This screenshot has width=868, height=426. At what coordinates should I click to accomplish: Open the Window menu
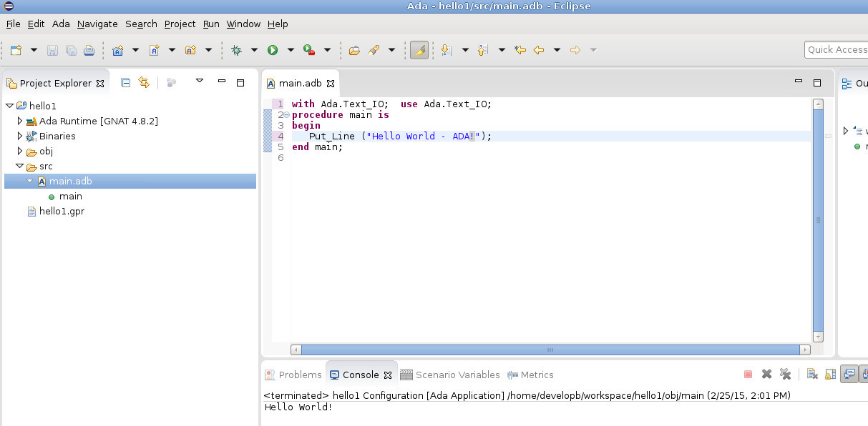(x=243, y=24)
